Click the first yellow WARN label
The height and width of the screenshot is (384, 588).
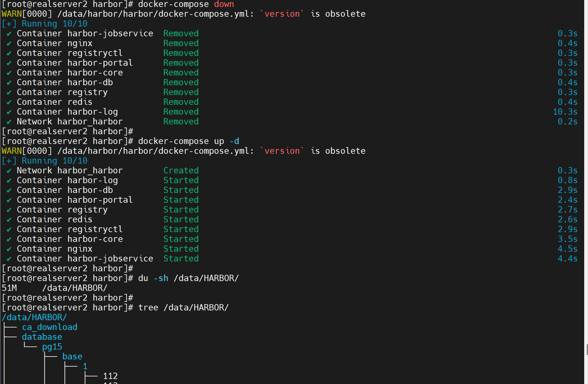point(12,14)
